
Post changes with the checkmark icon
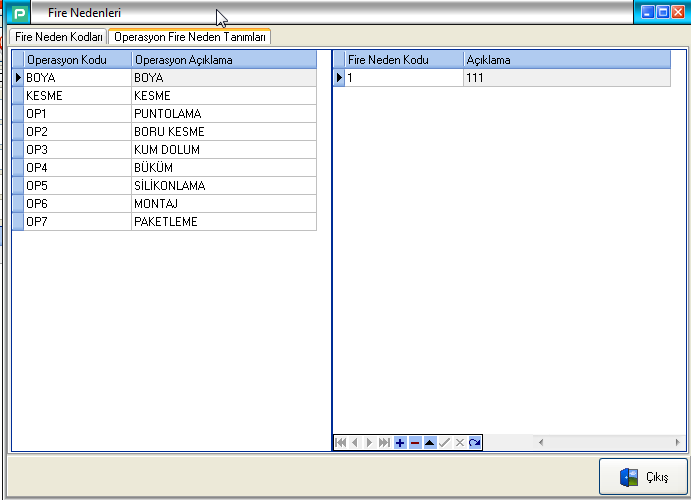click(x=445, y=442)
